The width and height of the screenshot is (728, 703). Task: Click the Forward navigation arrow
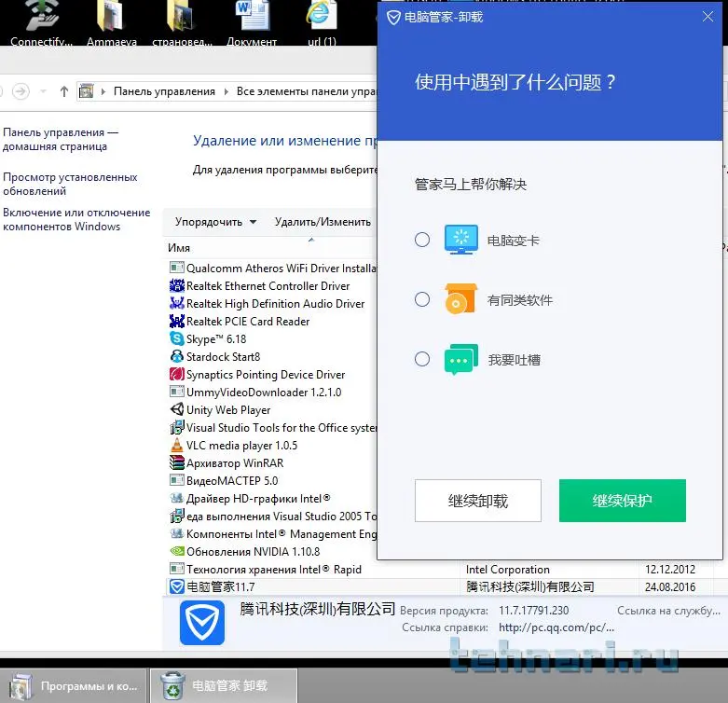[x=21, y=91]
